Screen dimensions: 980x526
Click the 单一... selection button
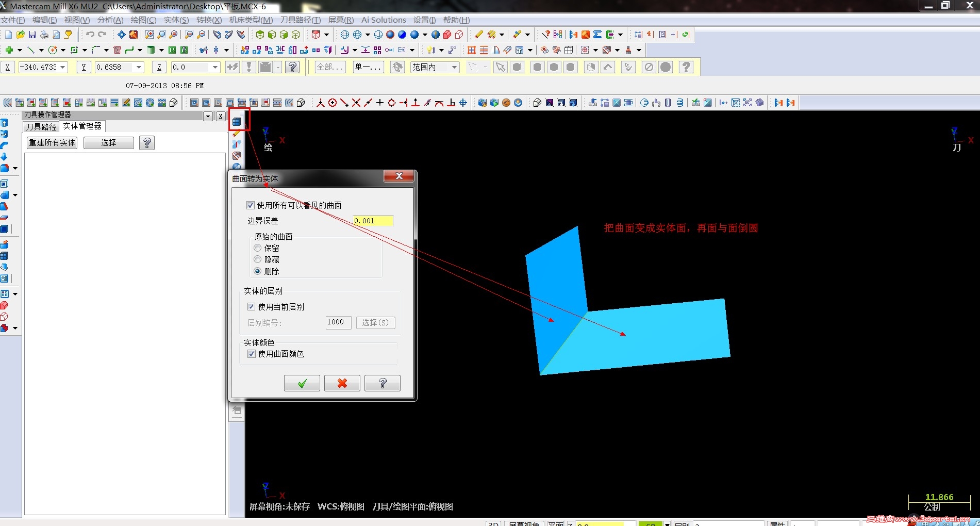tap(369, 67)
